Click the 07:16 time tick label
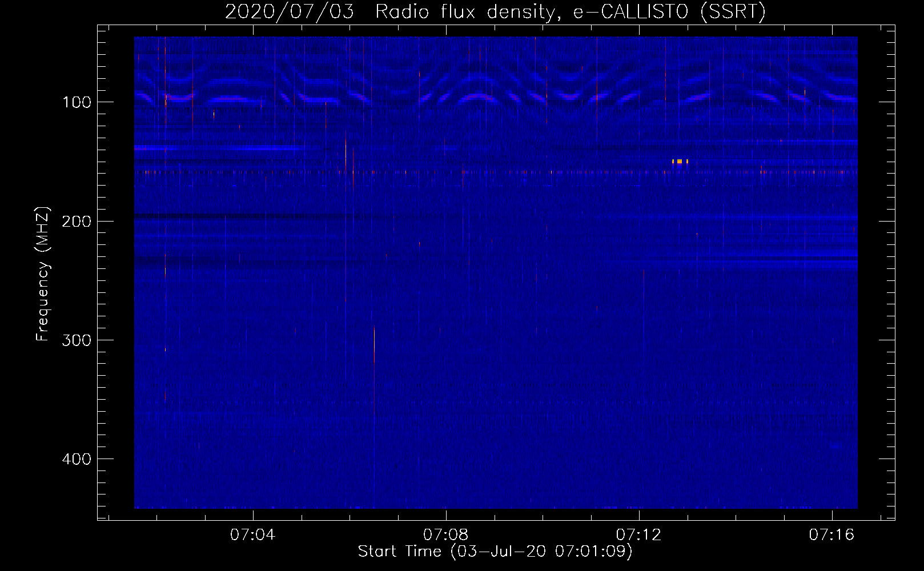 [831, 535]
